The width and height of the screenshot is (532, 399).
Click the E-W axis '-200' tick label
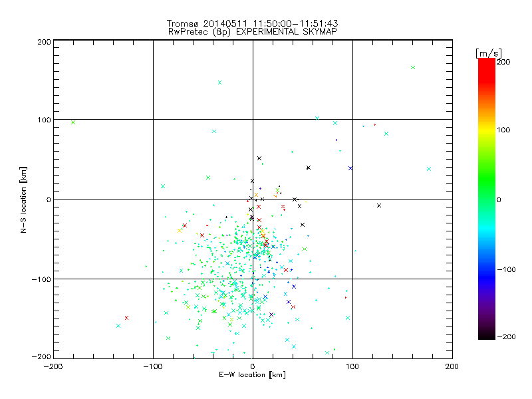pos(53,366)
